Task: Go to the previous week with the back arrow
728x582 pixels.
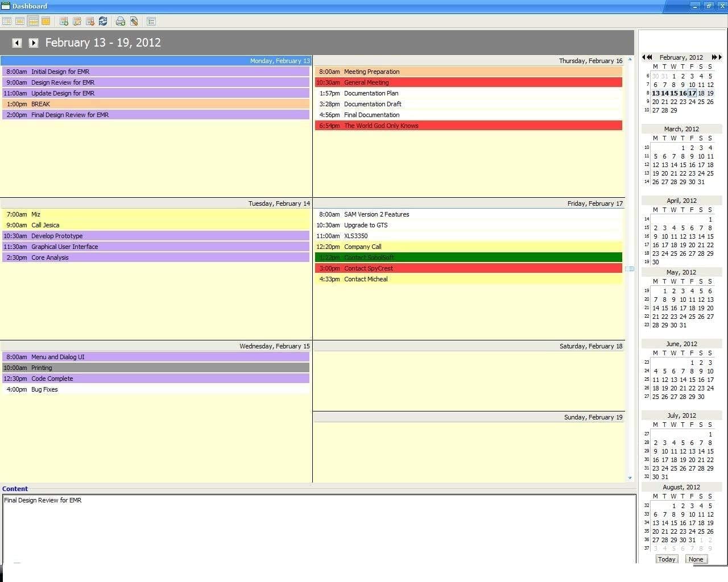Action: 16,43
